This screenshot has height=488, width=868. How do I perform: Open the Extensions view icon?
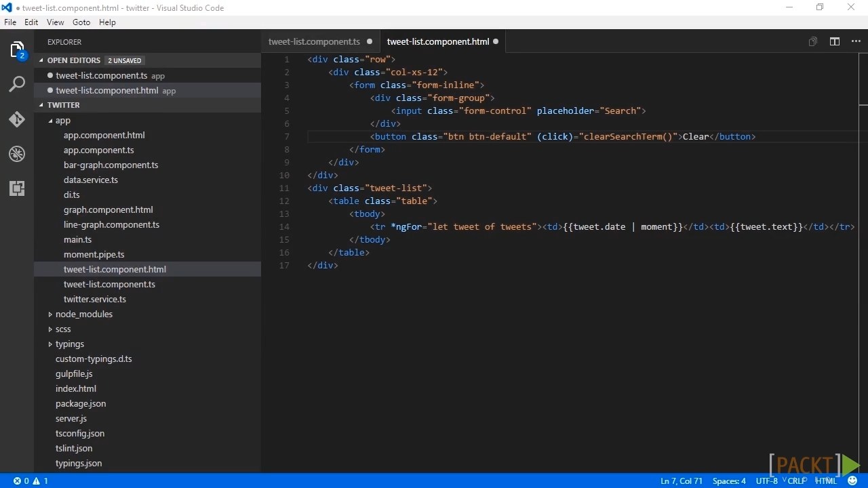pyautogui.click(x=17, y=188)
